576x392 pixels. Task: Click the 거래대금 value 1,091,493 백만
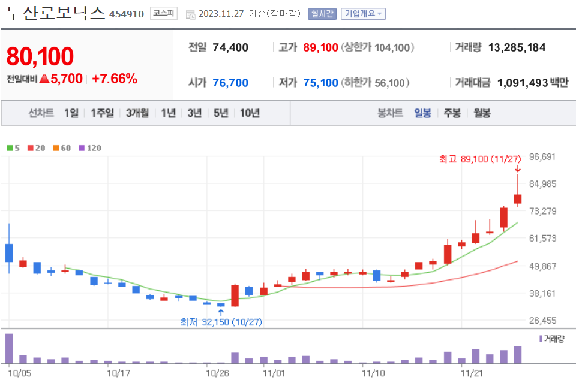click(533, 83)
